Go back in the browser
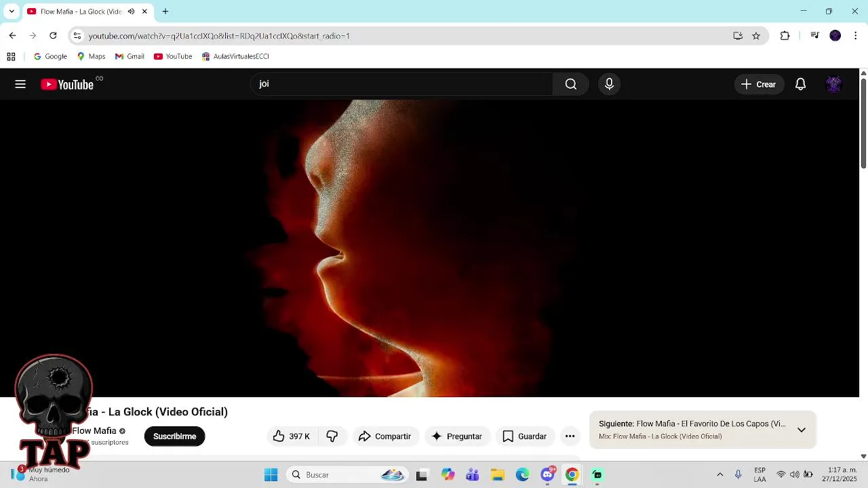Screen dimensions: 868x488 (x=12, y=36)
